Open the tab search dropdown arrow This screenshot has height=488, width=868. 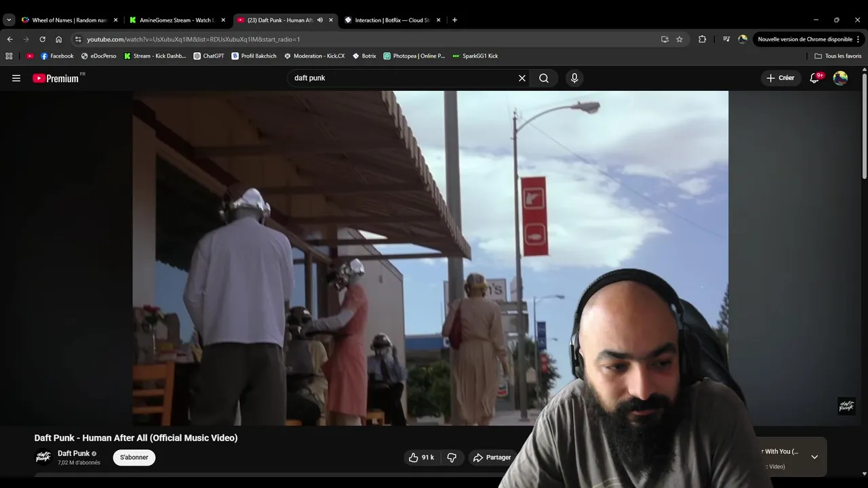tap(9, 20)
